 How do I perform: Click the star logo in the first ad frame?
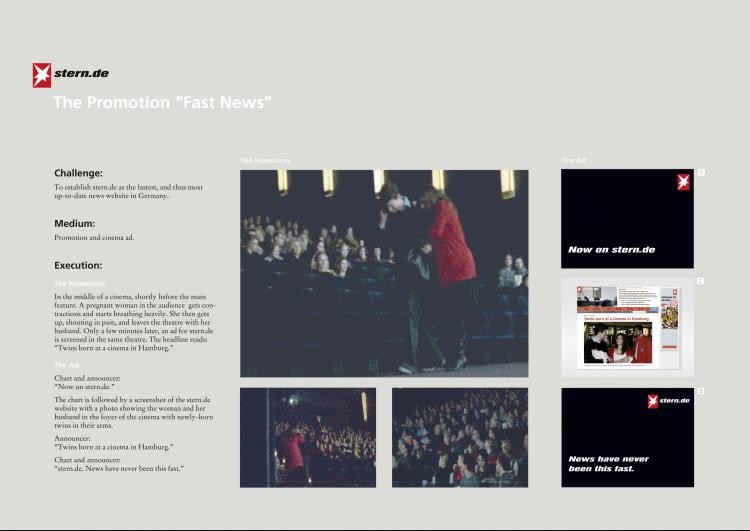pyautogui.click(x=684, y=182)
